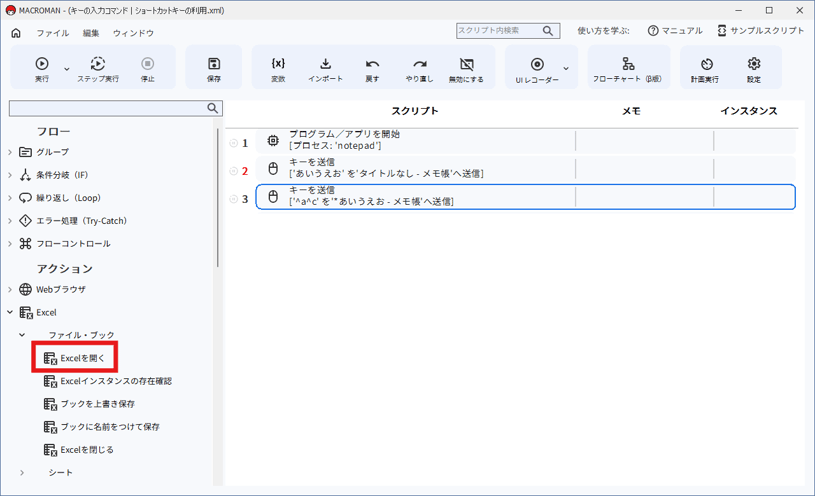The width and height of the screenshot is (815, 496).
Task: Click the chip icon on row 1
Action: (273, 140)
